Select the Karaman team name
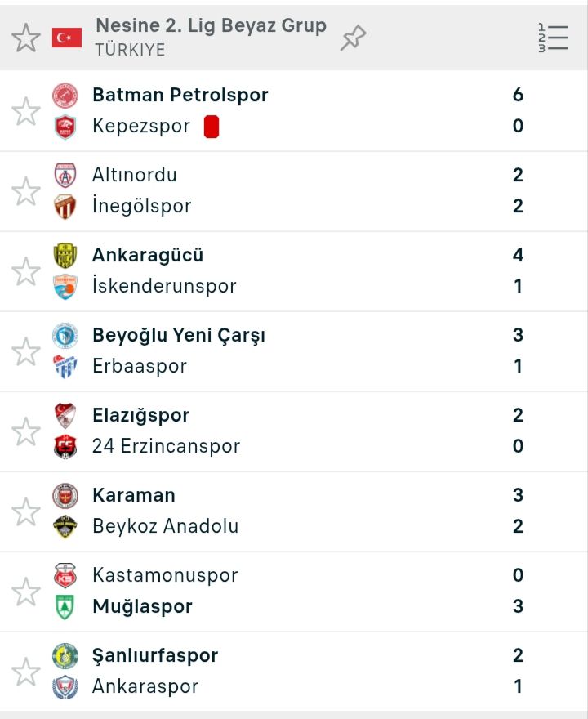 click(x=134, y=495)
